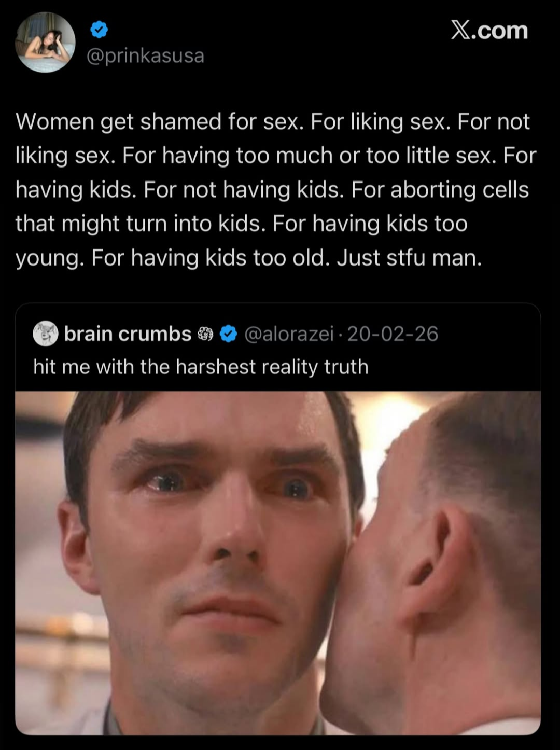Open the 'brain crumbs' display name
The width and height of the screenshot is (560, 750).
(x=128, y=334)
